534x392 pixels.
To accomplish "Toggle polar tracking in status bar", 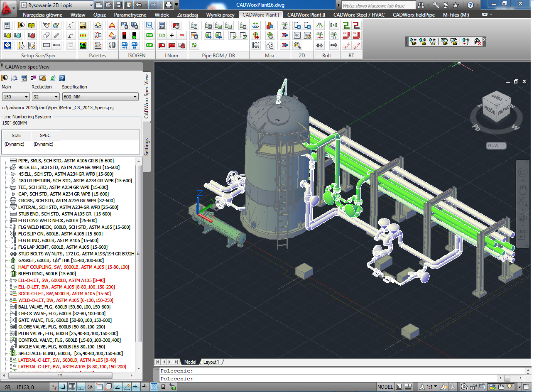I will click(x=91, y=387).
